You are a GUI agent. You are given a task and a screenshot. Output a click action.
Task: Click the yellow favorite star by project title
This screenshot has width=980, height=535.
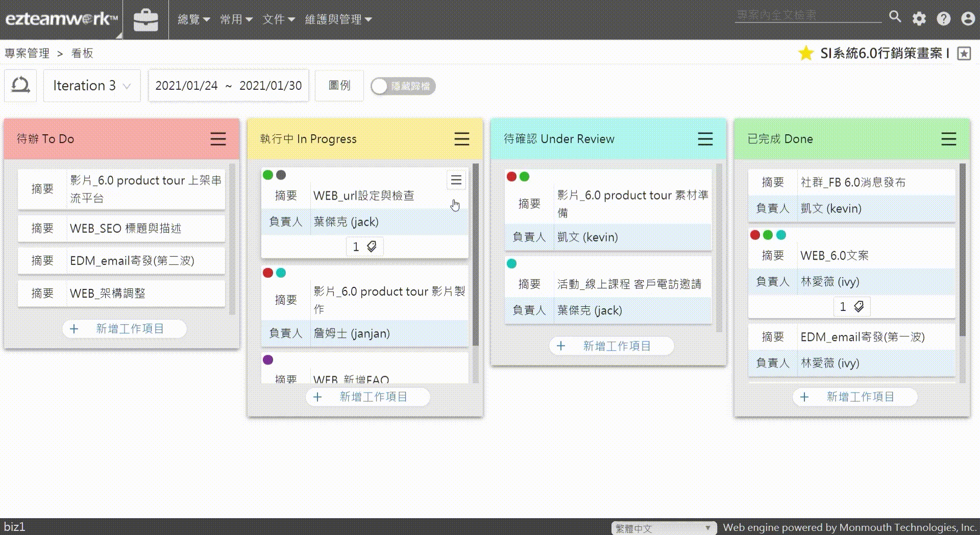point(805,53)
